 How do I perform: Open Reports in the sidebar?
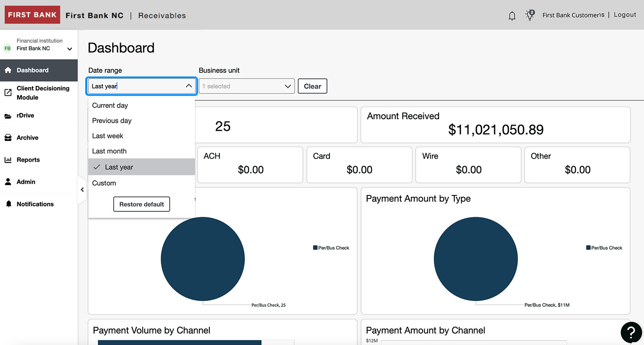[x=39, y=160]
